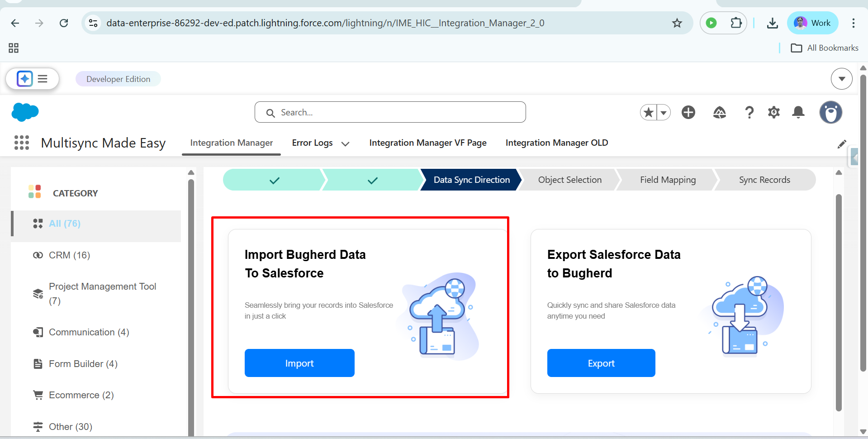Open the favorites list dropdown arrow

click(664, 112)
